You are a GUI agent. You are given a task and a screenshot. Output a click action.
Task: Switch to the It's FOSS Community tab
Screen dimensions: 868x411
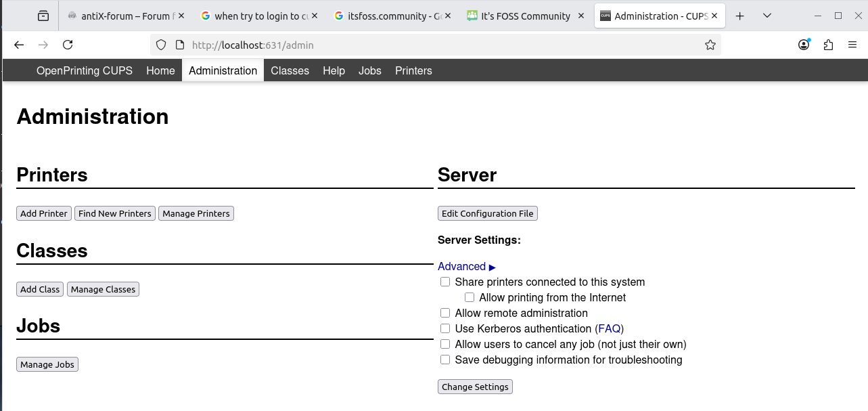525,16
